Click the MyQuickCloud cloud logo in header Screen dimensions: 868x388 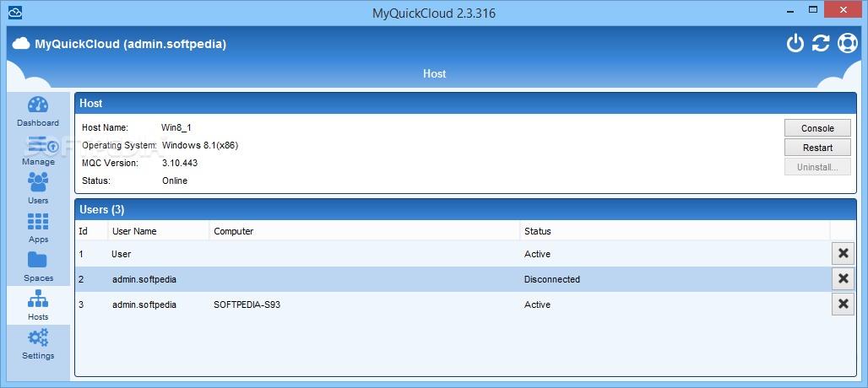pos(21,44)
